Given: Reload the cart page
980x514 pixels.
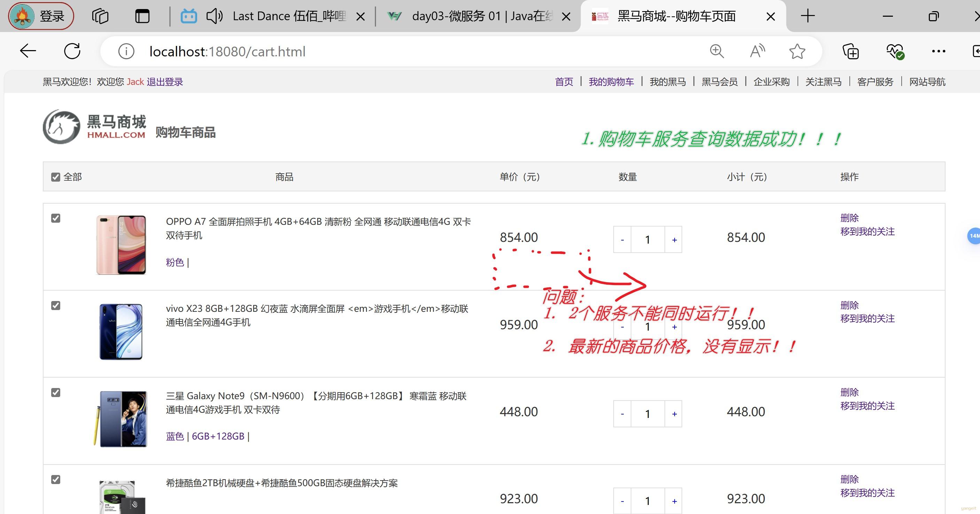Looking at the screenshot, I should pos(72,51).
